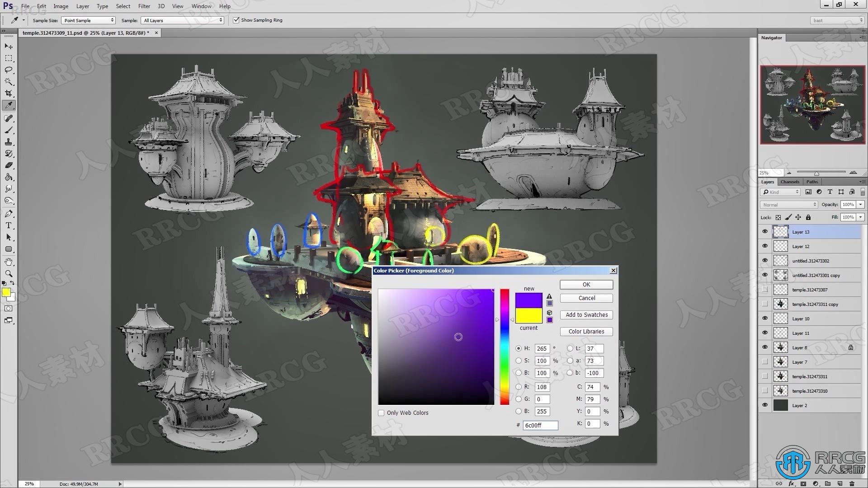Select the Move tool in toolbar
The width and height of the screenshot is (868, 488).
click(x=8, y=46)
